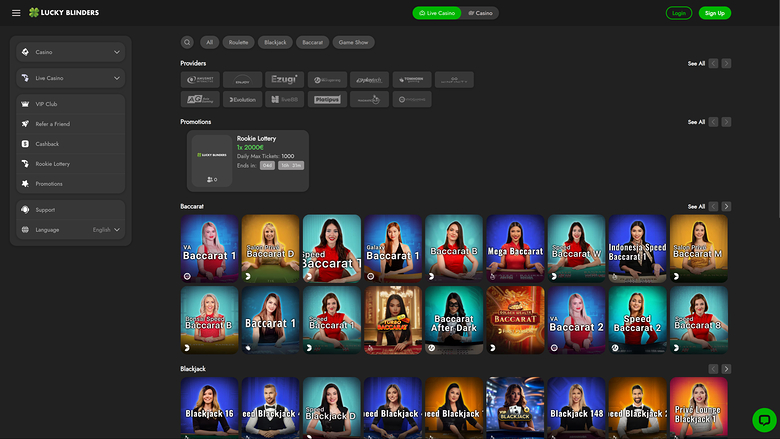Open the hamburger menu icon
This screenshot has width=780, height=439.
[16, 13]
